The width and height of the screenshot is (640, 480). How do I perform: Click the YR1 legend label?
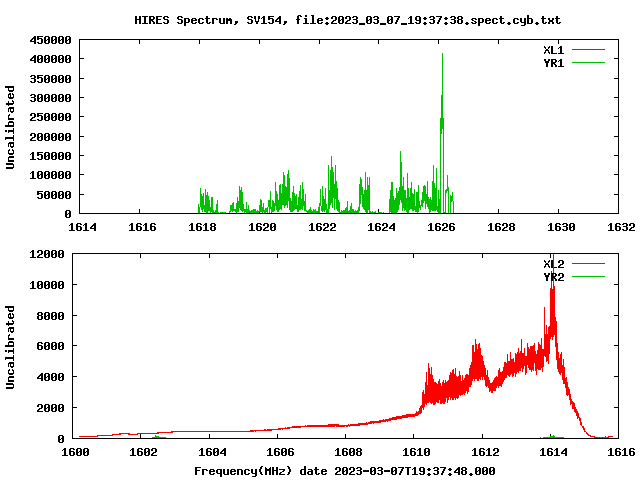[553, 63]
